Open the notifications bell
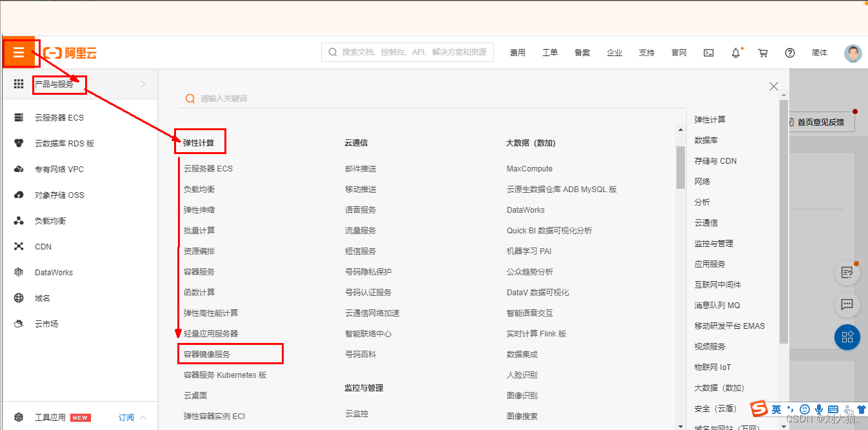 [736, 53]
